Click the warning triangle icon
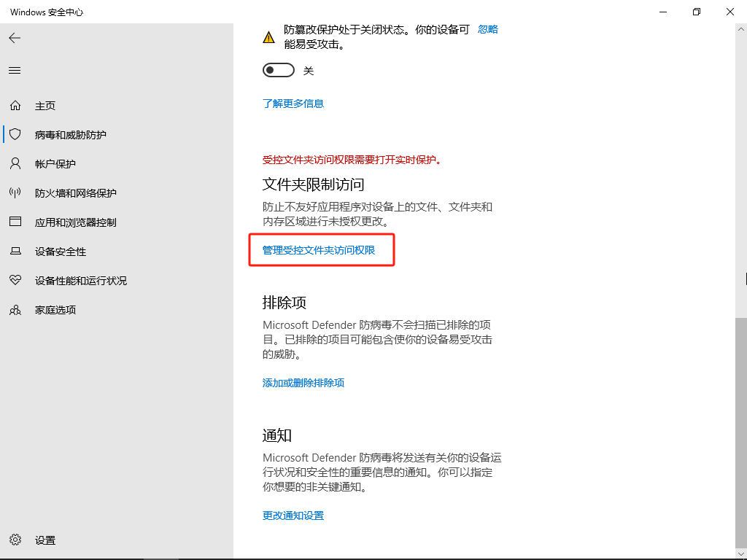Image resolution: width=747 pixels, height=560 pixels. point(268,35)
